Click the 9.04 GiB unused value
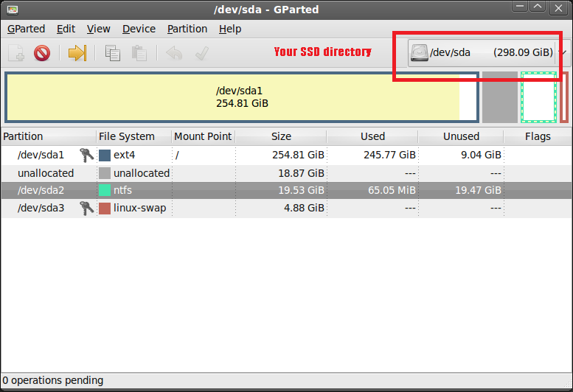573x392 pixels. click(x=481, y=155)
